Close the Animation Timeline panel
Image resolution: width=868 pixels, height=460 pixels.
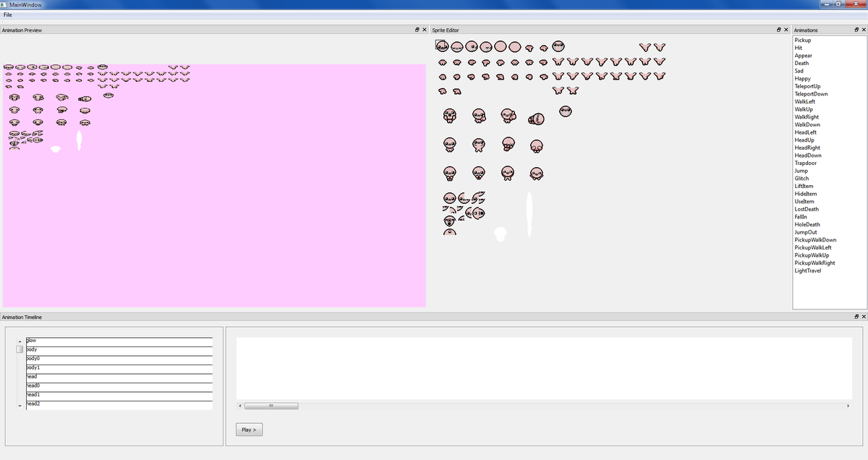tap(863, 317)
